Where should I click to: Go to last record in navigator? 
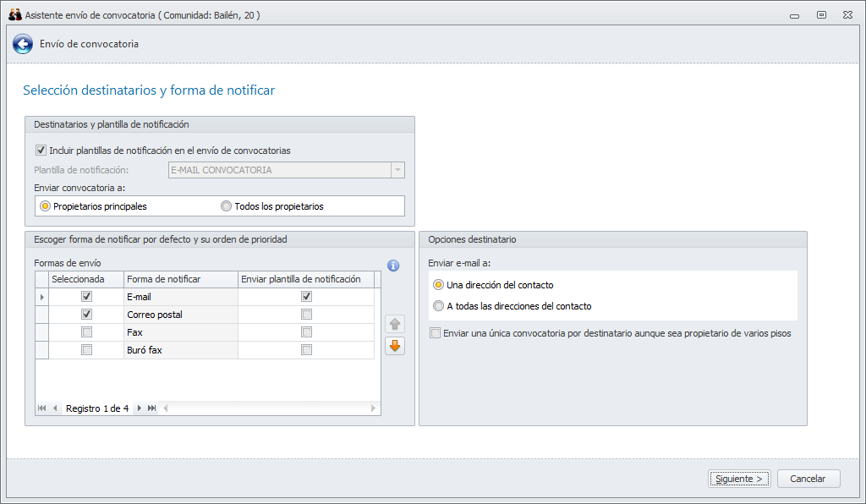152,408
